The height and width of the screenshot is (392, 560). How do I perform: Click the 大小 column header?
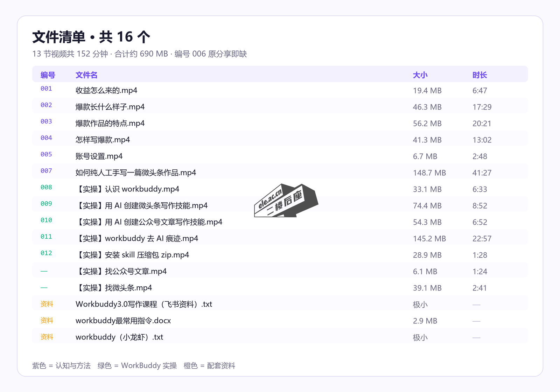tap(420, 75)
